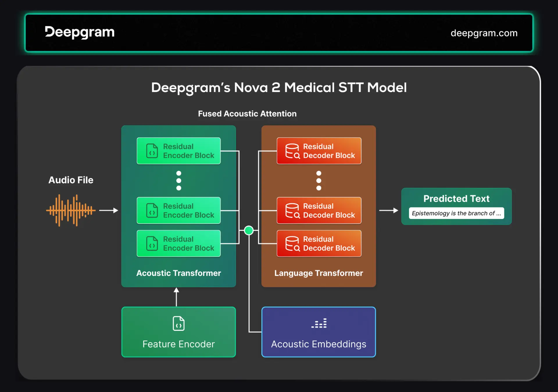Viewport: 558px width, 392px height.
Task: Click the file icon in the middle Residual Encoder Block
Action: point(151,210)
